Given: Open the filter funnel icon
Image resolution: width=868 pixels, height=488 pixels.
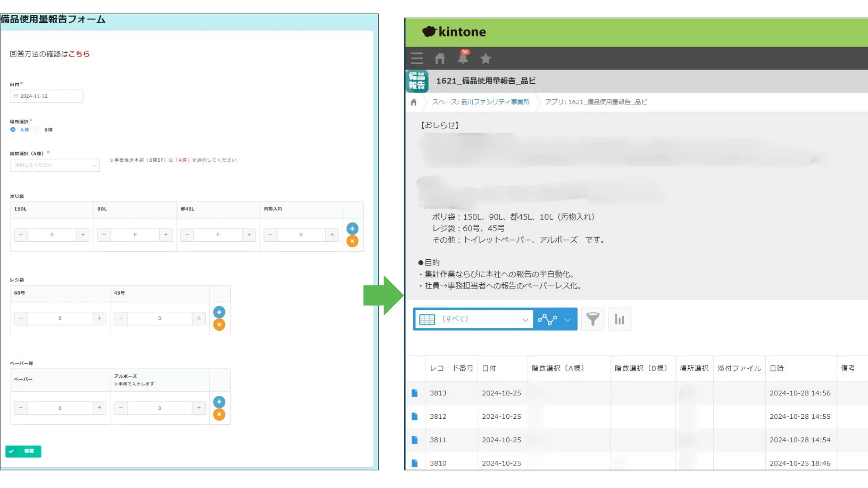Looking at the screenshot, I should [x=593, y=319].
